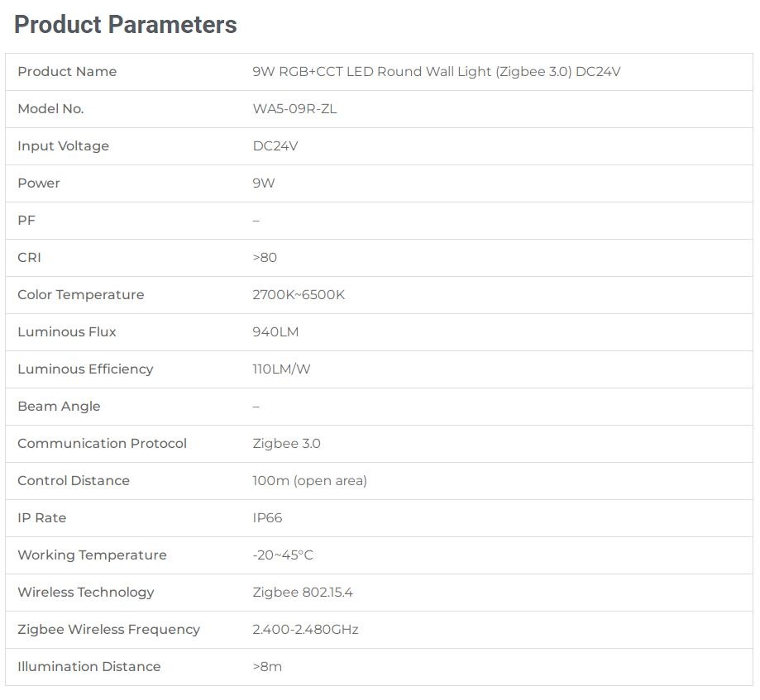Click the Luminous Flux value 940LM

[275, 332]
